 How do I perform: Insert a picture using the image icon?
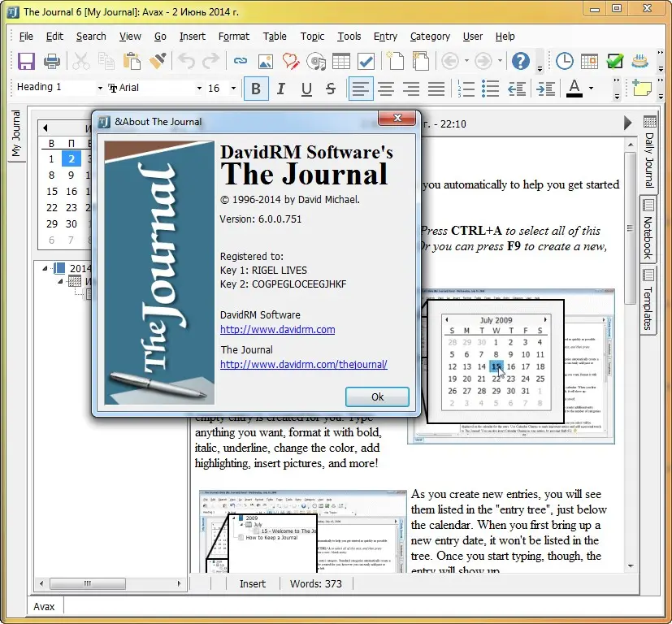pyautogui.click(x=265, y=61)
